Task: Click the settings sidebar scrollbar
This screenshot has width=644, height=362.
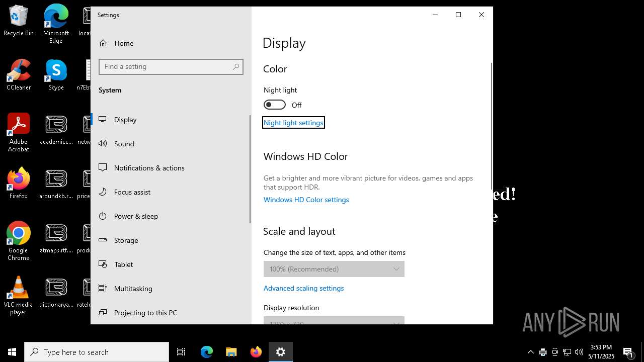Action: tap(250, 169)
